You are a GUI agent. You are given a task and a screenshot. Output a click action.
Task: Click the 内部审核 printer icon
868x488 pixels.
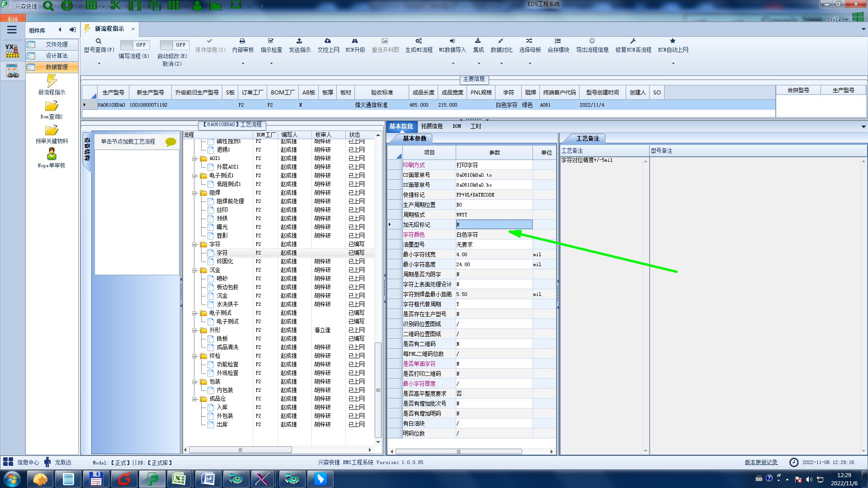242,41
